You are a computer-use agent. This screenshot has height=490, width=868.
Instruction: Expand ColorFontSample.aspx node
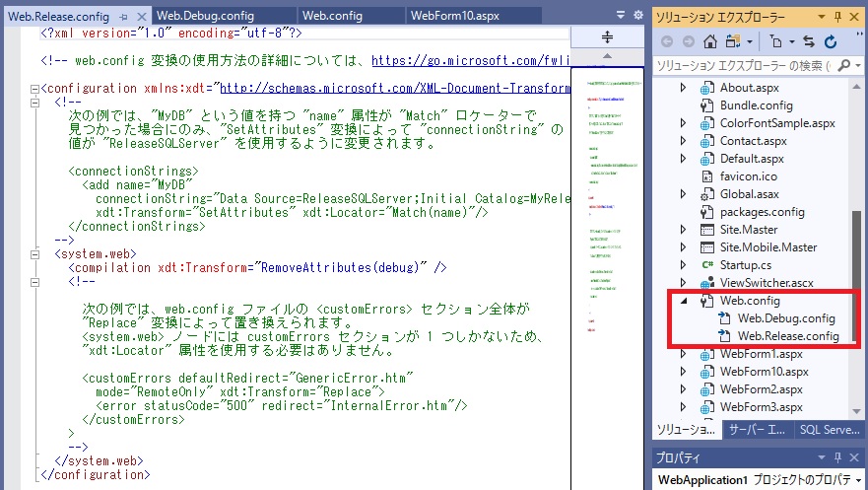(683, 123)
